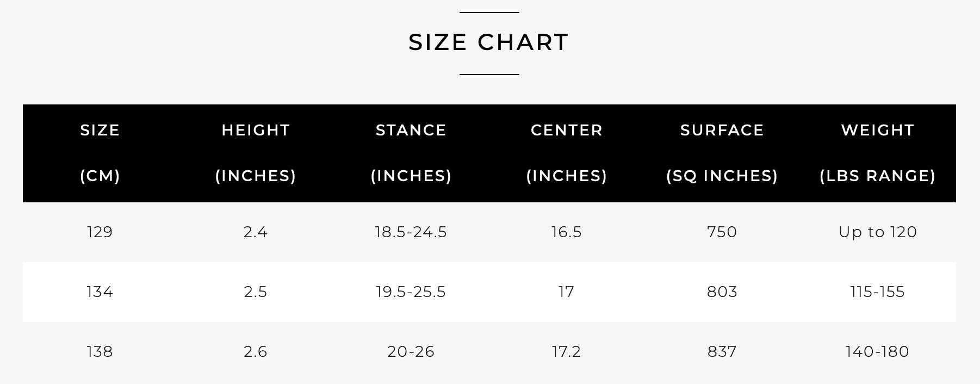The width and height of the screenshot is (980, 384).
Task: Click the 115-155 weight range cell
Action: click(x=878, y=292)
